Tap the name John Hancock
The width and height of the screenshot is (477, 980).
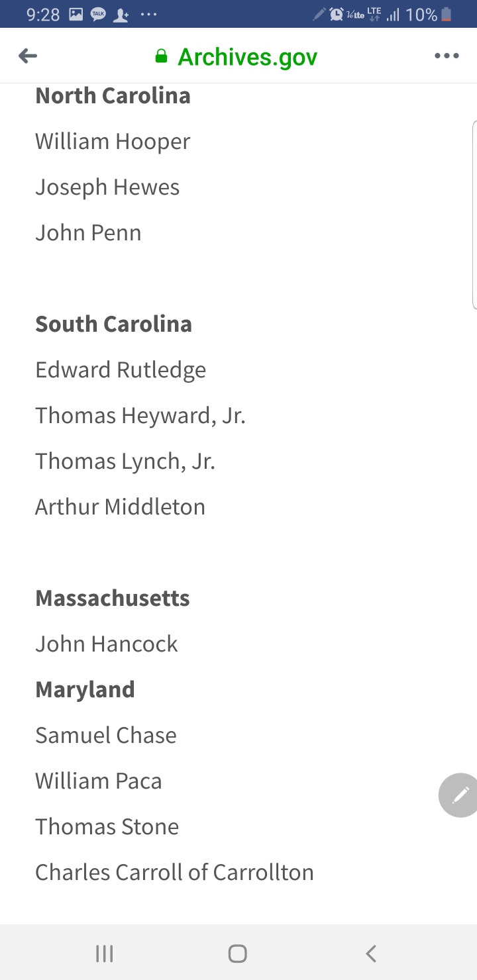point(107,644)
